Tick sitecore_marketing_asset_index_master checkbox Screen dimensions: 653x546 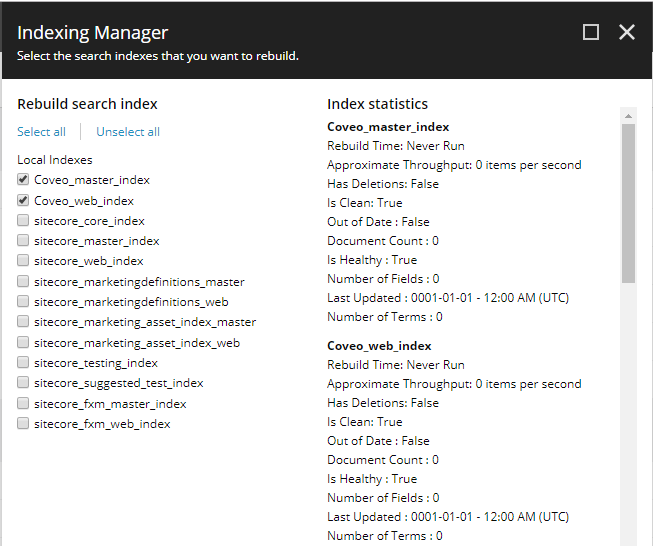[23, 322]
